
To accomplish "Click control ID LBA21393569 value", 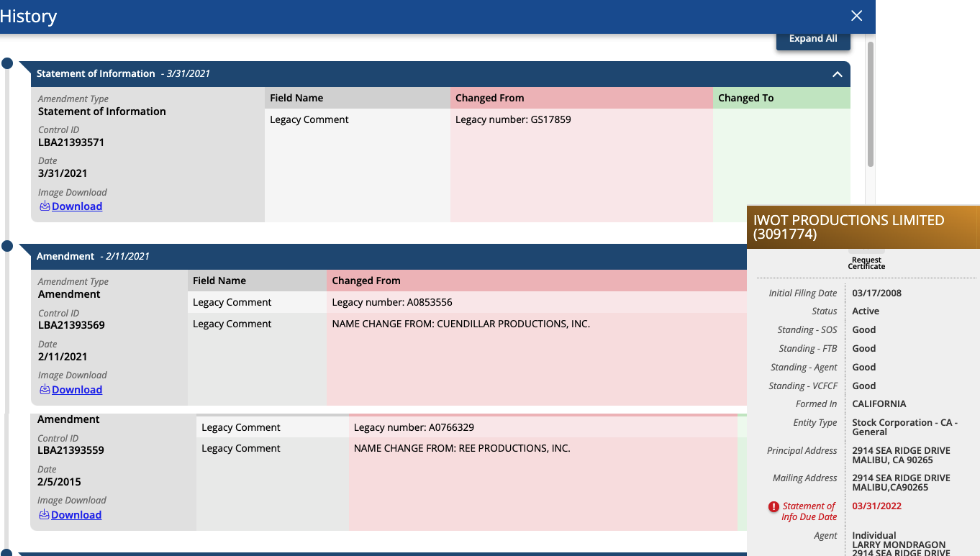I will (x=71, y=325).
